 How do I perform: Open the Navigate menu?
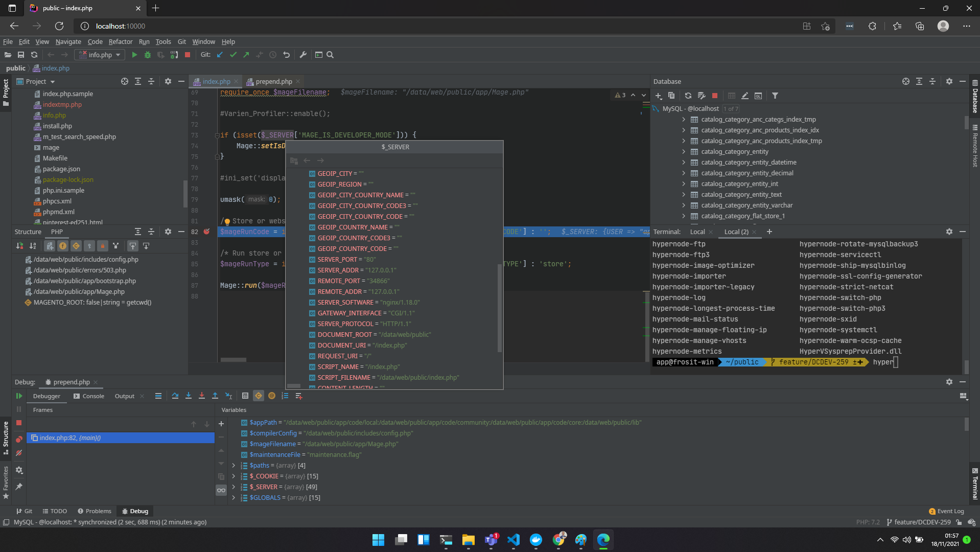[68, 41]
